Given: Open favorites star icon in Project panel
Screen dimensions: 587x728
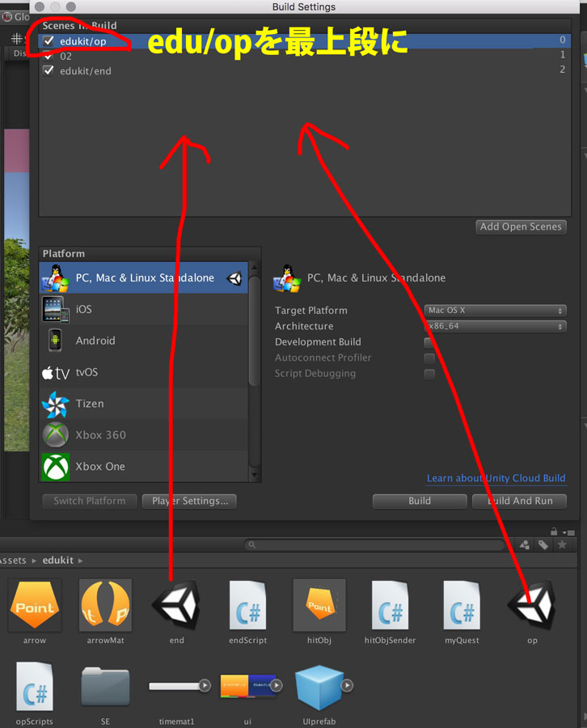Looking at the screenshot, I should click(x=562, y=544).
